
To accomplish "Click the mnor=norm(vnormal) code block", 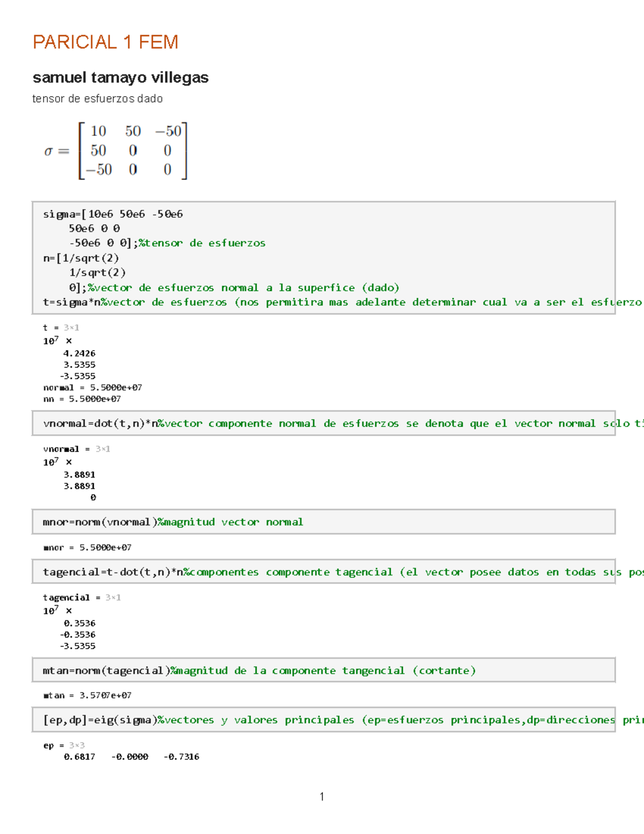I will click(100, 522).
